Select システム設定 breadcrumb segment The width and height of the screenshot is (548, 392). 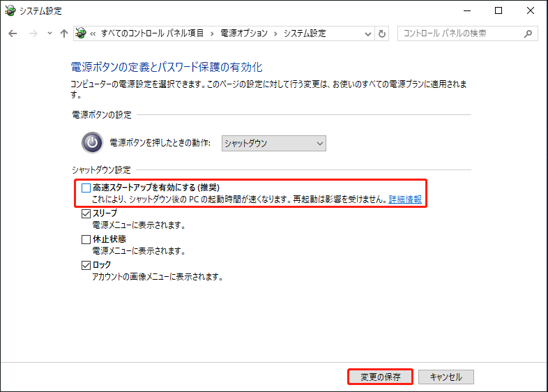(305, 33)
